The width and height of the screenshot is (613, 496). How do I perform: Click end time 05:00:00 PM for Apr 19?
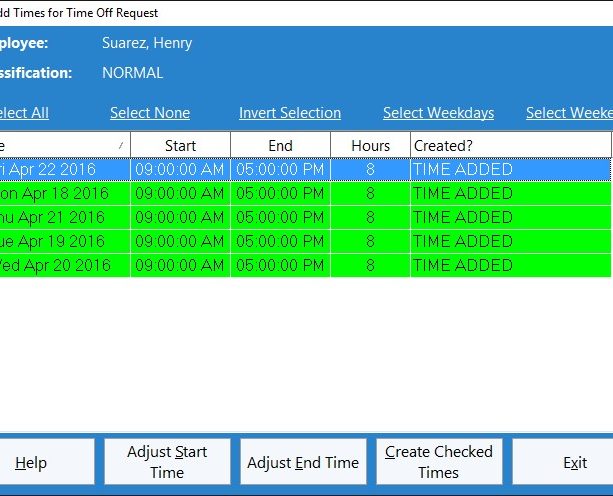(x=280, y=241)
